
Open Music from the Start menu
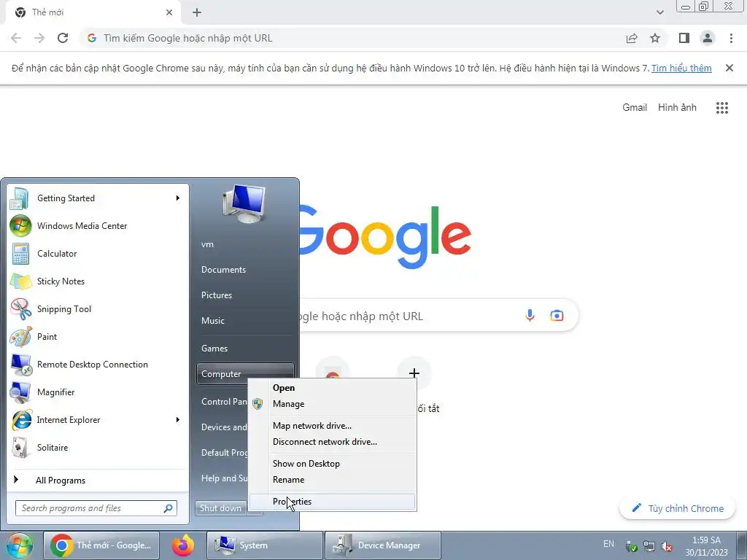coord(245,321)
